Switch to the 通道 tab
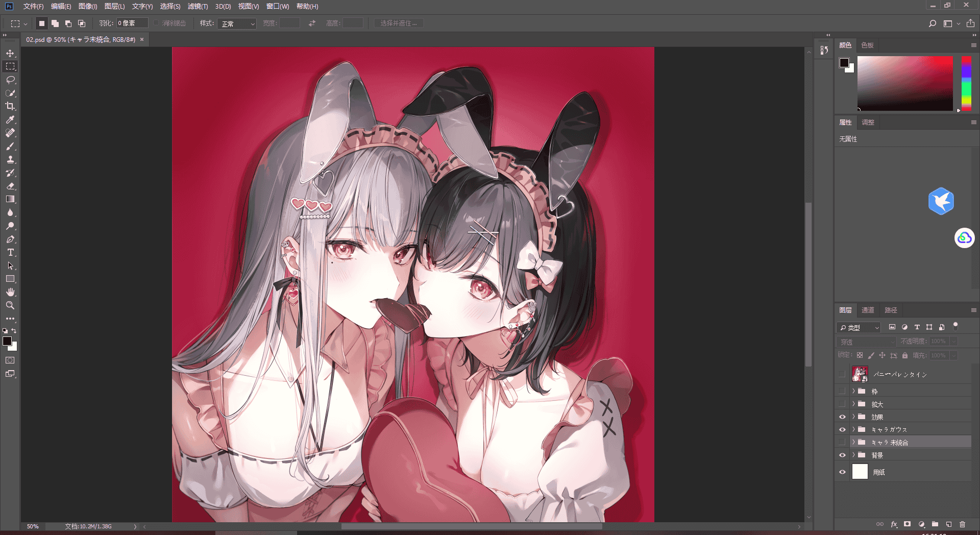This screenshot has width=980, height=535. [x=868, y=310]
